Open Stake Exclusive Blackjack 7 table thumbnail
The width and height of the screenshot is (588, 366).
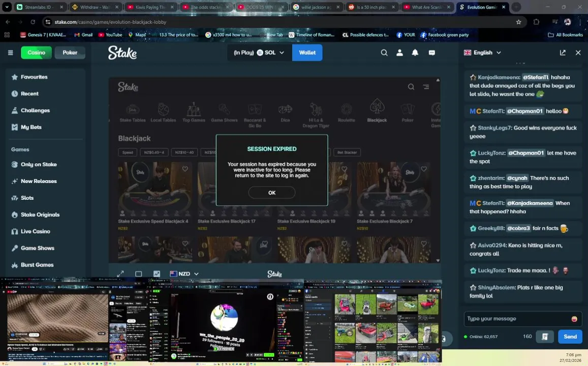(x=393, y=190)
